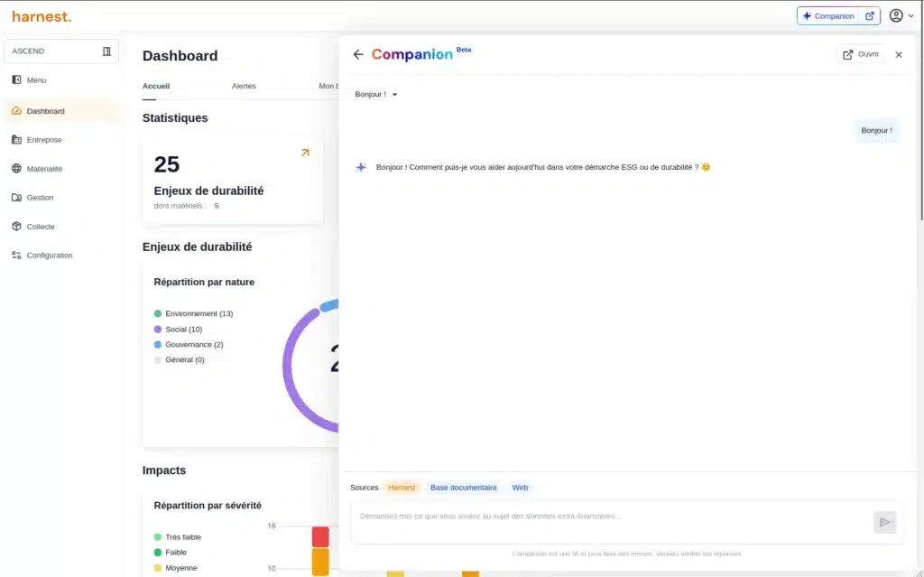Open the ASCEND company selector
Image resolution: width=924 pixels, height=577 pixels.
[x=61, y=51]
